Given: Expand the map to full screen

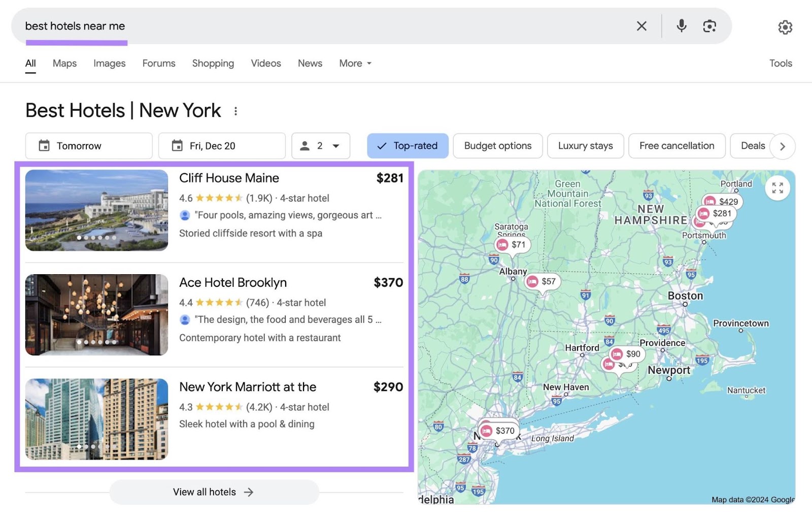Looking at the screenshot, I should point(777,188).
